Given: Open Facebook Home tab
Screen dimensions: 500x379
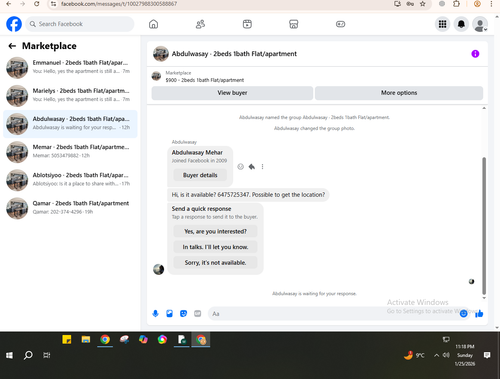Looking at the screenshot, I should click(x=153, y=24).
